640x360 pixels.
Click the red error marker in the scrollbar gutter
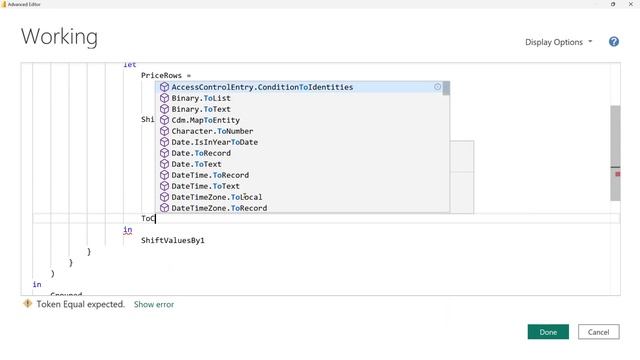tap(618, 174)
